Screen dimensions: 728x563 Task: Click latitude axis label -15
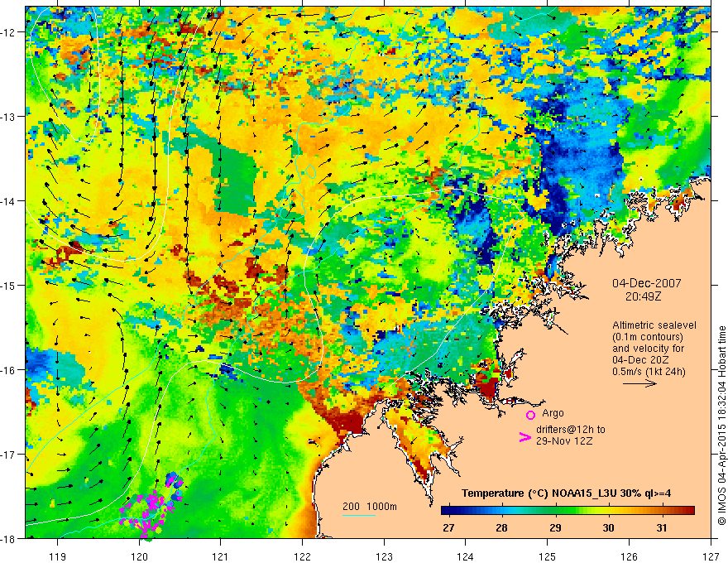9,285
